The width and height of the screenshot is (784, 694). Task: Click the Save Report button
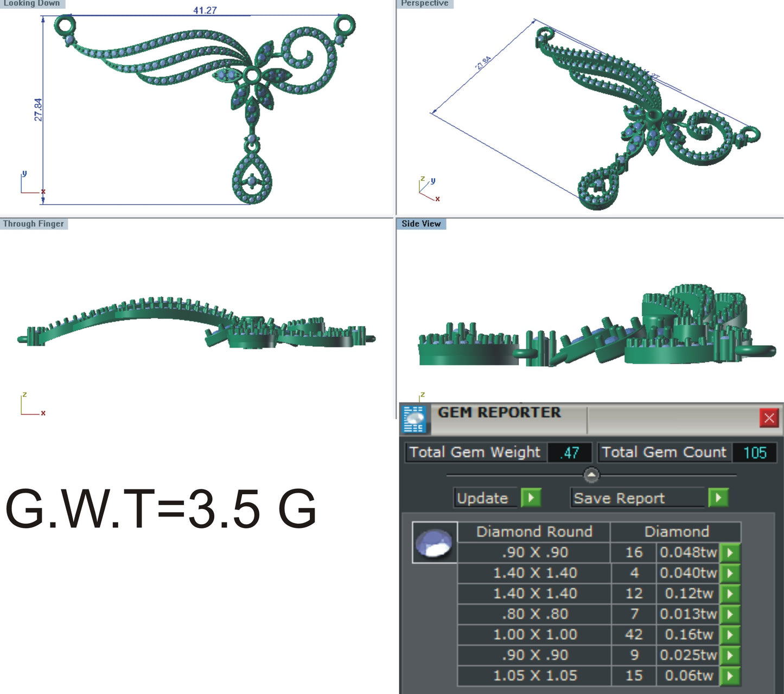coord(620,498)
